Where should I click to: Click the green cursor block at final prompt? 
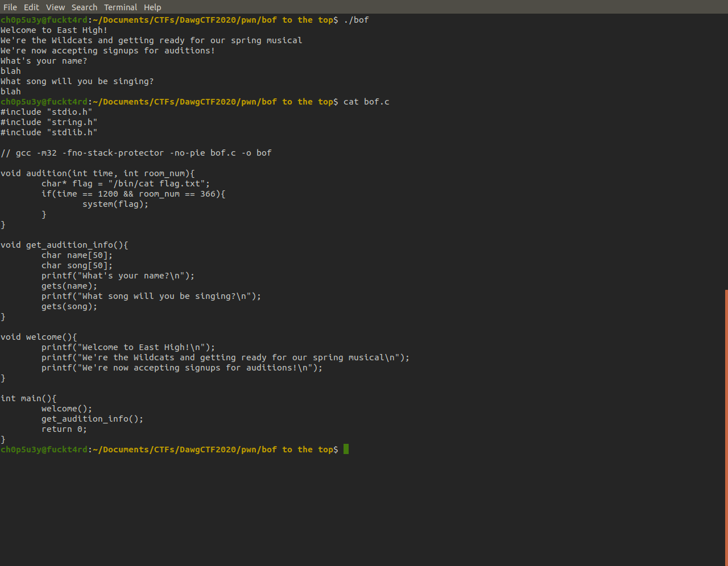[x=346, y=450]
